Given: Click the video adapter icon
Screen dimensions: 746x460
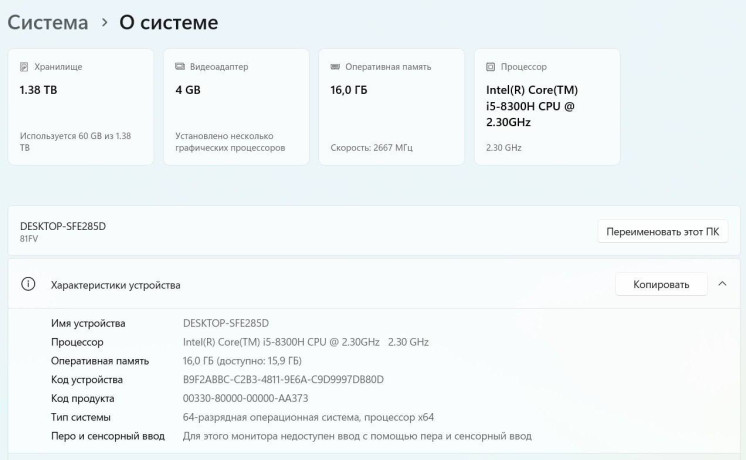Looking at the screenshot, I should (x=180, y=67).
